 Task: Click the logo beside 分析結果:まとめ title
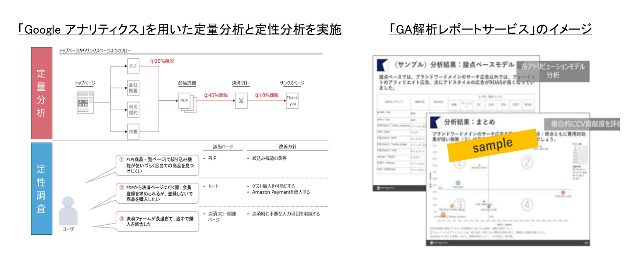coord(435,122)
